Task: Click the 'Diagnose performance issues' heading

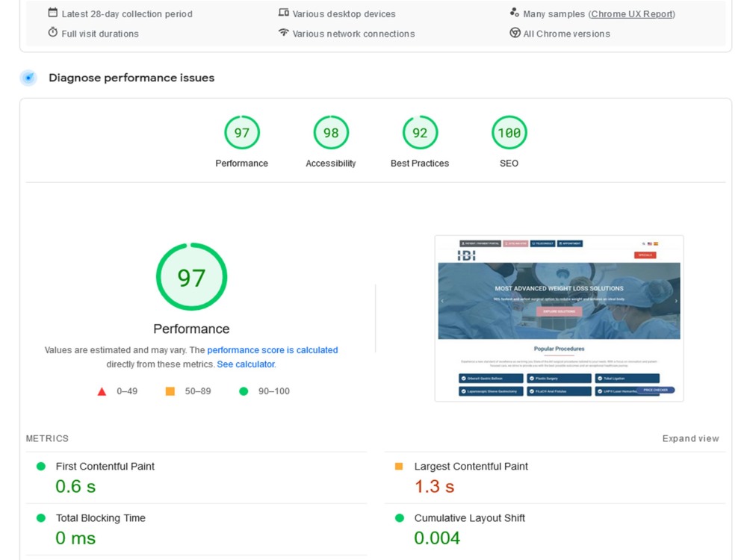Action: [x=131, y=78]
